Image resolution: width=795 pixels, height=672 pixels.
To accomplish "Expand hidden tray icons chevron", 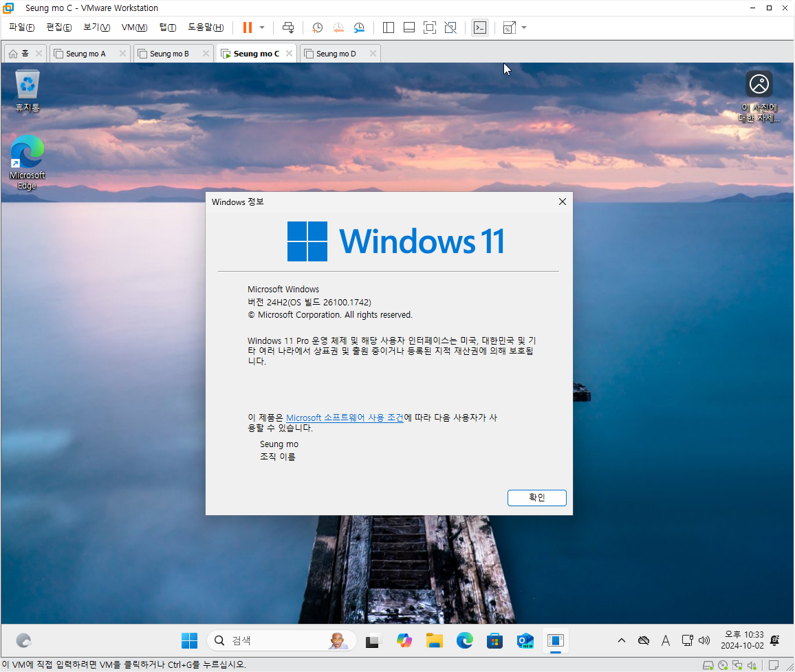I will pos(622,640).
